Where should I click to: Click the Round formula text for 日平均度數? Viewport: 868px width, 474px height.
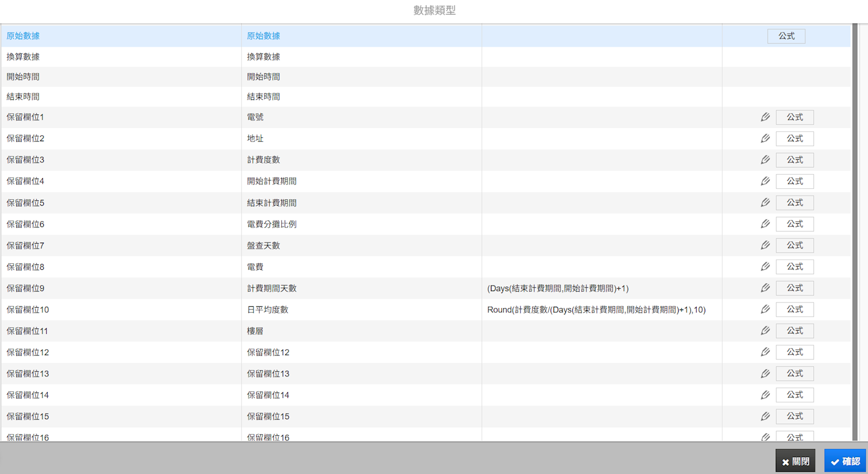pos(596,310)
